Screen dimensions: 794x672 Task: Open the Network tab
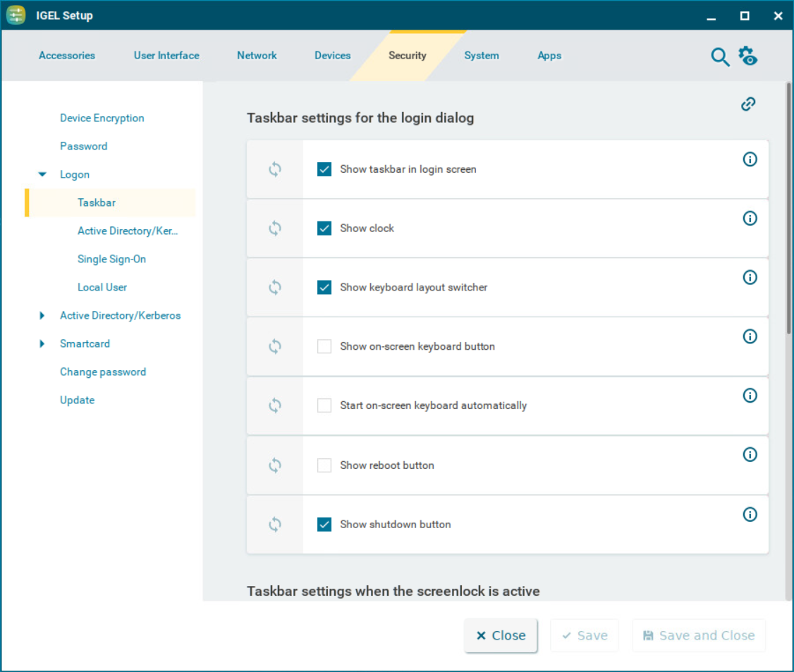[257, 56]
